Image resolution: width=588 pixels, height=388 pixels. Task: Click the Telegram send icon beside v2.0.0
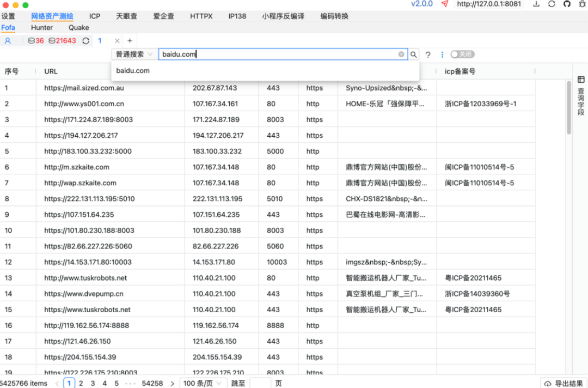click(x=444, y=3)
